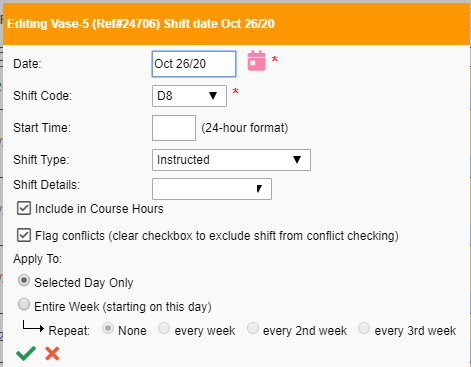
Task: Click the orange Editing Vase-5 title bar
Action: tap(236, 24)
